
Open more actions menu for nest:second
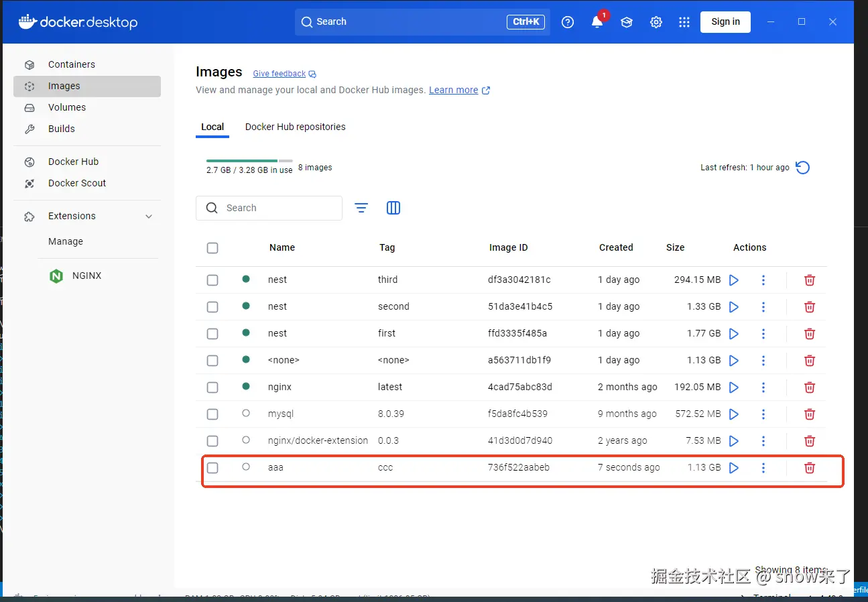pos(763,307)
